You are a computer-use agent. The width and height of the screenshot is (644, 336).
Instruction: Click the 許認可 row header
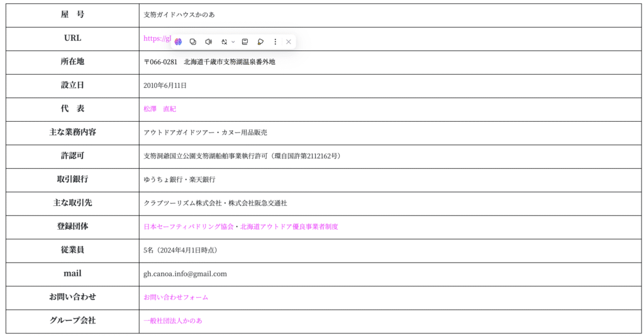point(73,156)
